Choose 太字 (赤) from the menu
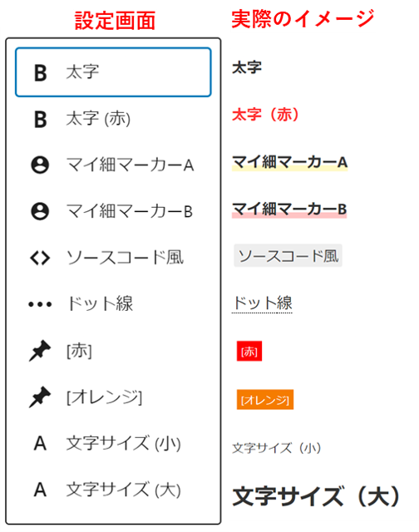This screenshot has height=532, width=419. pyautogui.click(x=113, y=119)
